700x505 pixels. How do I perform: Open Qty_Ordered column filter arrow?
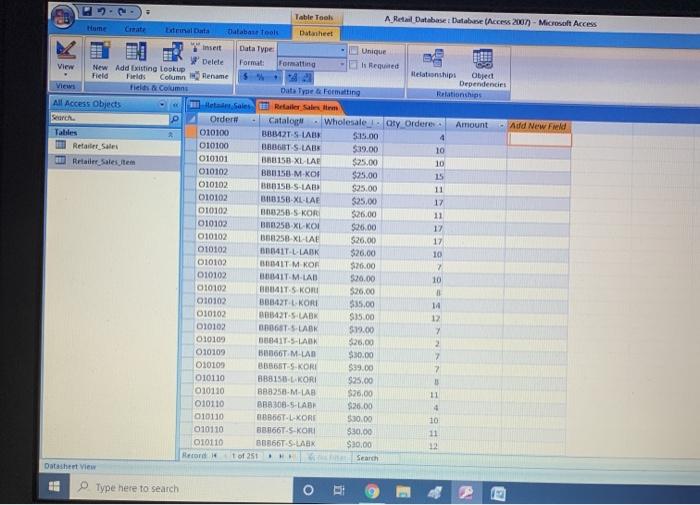click(x=440, y=124)
